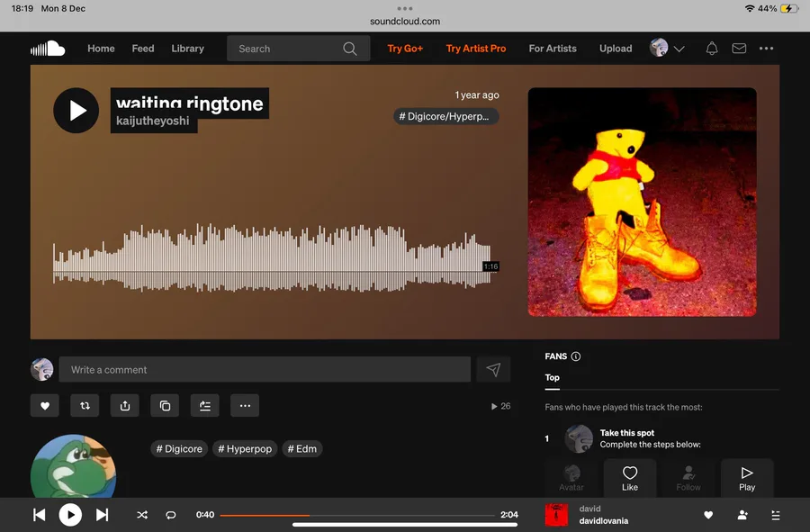Click the 2:04 duration in player
This screenshot has width=810, height=532.
tap(508, 515)
